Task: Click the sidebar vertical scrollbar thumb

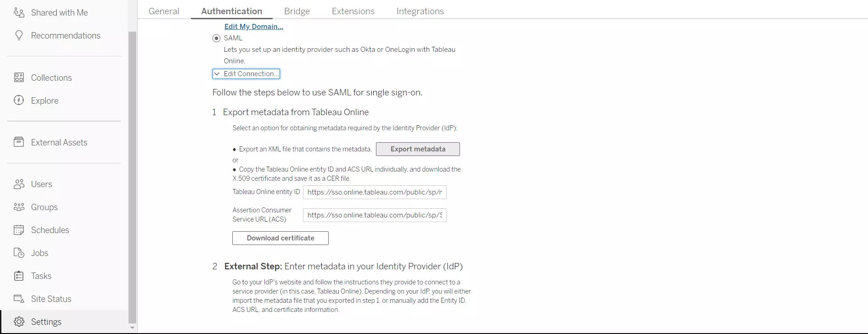Action: pyautogui.click(x=132, y=178)
